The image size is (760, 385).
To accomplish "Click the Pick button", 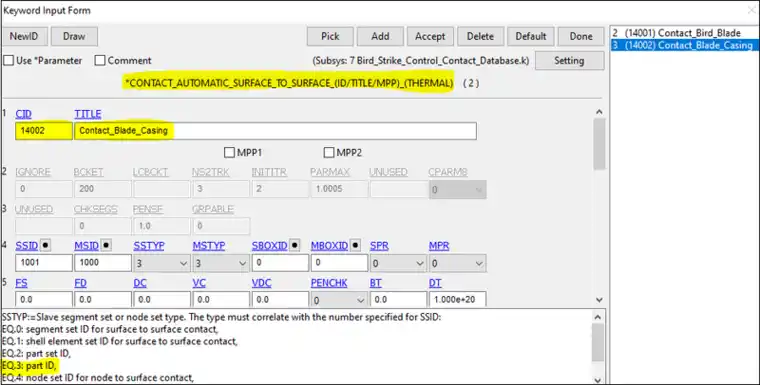I will point(330,36).
